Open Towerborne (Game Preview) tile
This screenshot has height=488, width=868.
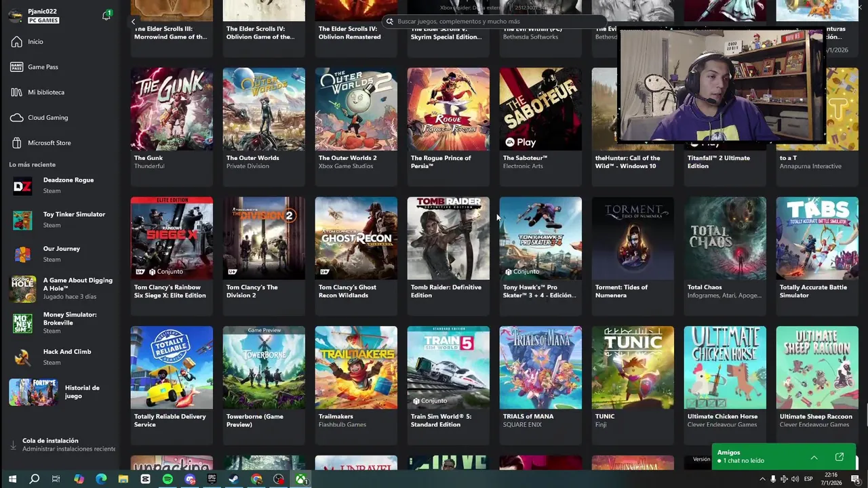click(264, 385)
